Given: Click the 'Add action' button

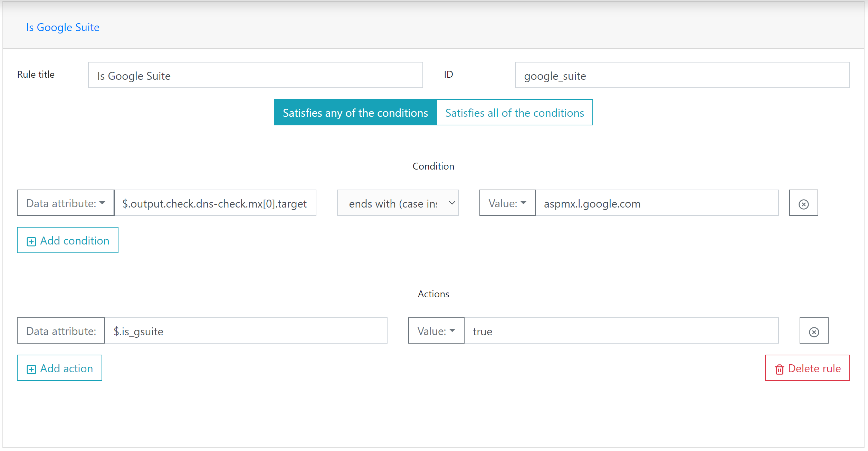Looking at the screenshot, I should pyautogui.click(x=59, y=368).
